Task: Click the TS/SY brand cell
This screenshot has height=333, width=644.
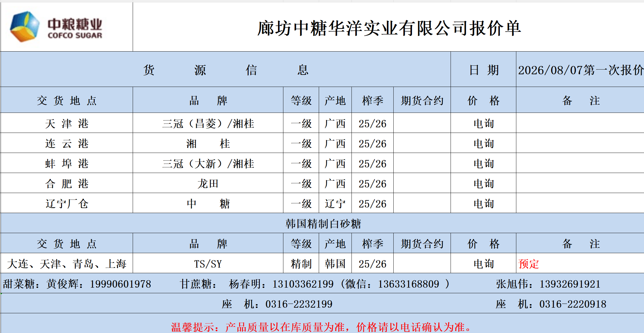Action: tap(208, 263)
